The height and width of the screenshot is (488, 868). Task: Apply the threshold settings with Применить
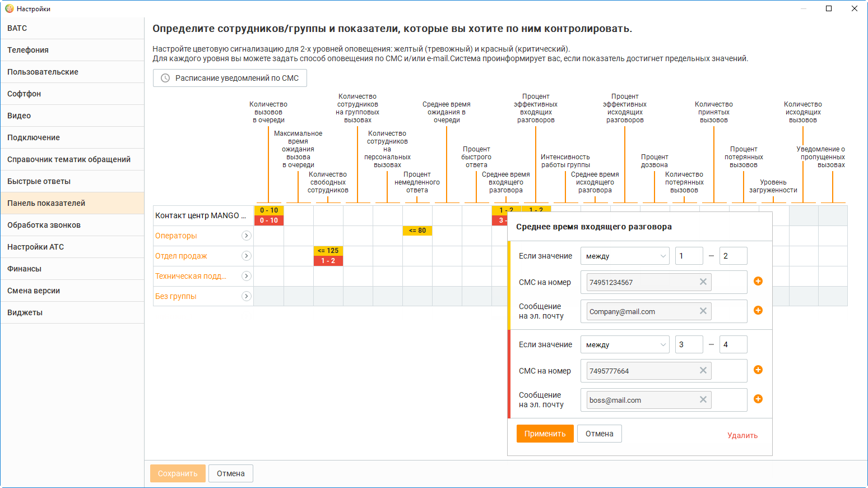[x=545, y=434]
